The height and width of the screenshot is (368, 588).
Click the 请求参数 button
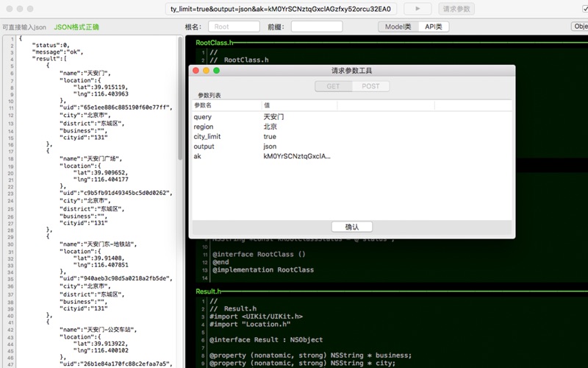[x=456, y=9]
